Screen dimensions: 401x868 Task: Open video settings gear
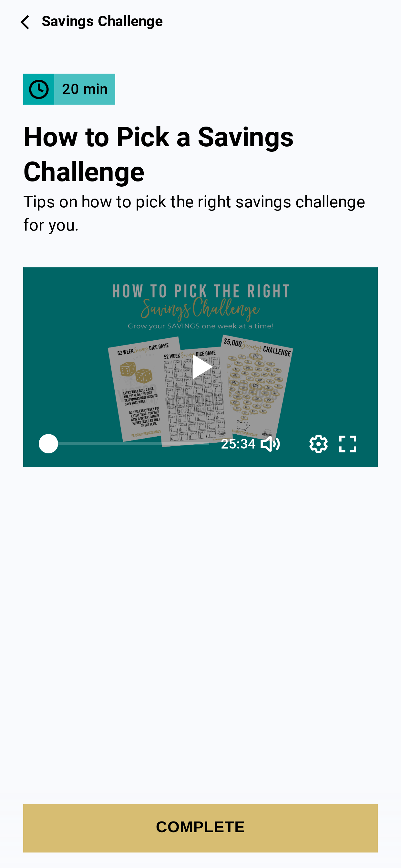tap(318, 444)
